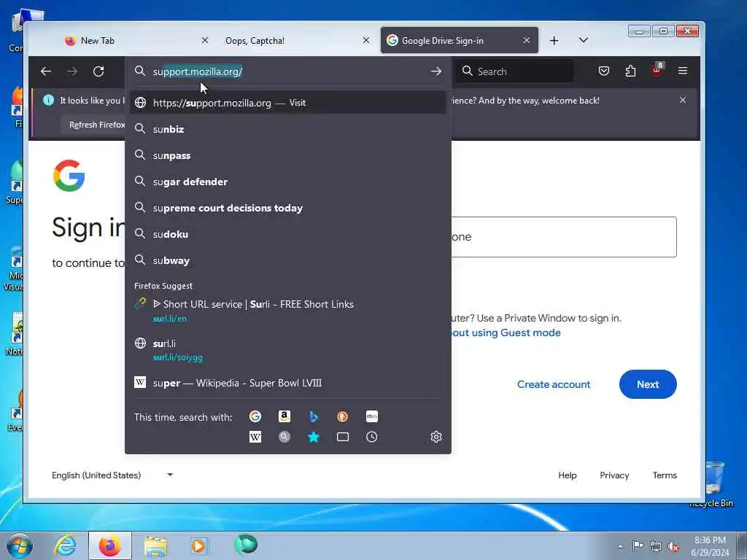The width and height of the screenshot is (747, 560).
Task: Open the extensions puzzle-piece icon
Action: pos(630,71)
